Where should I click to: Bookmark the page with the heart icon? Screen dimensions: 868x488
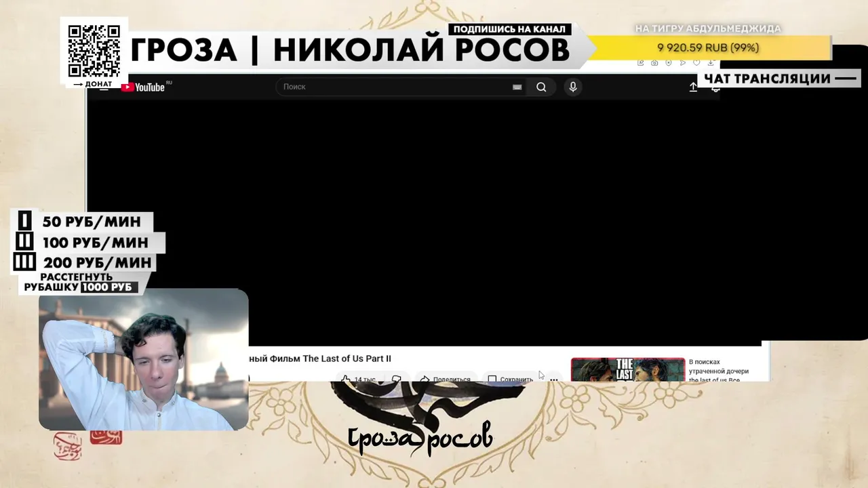696,63
